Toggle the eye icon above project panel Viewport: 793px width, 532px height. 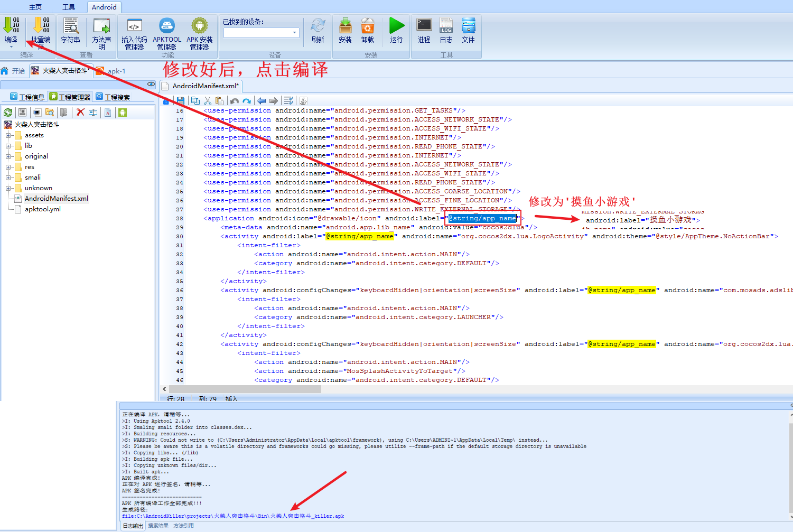coord(151,84)
